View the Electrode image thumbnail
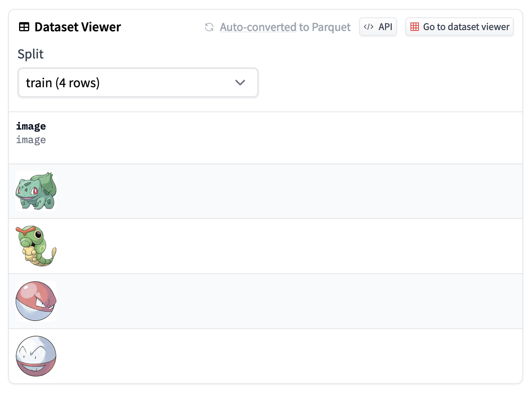This screenshot has width=532, height=393. click(x=36, y=356)
